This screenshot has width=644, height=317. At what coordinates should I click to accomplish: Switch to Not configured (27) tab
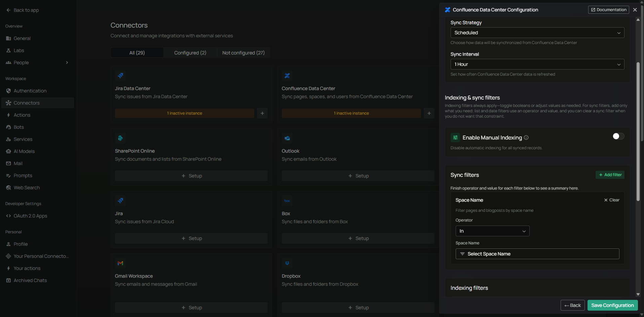pyautogui.click(x=243, y=53)
